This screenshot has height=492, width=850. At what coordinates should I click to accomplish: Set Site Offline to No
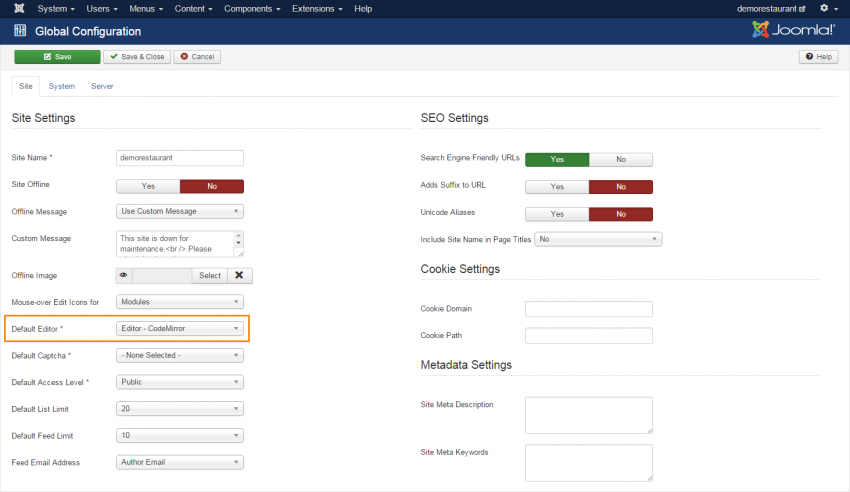(x=212, y=186)
